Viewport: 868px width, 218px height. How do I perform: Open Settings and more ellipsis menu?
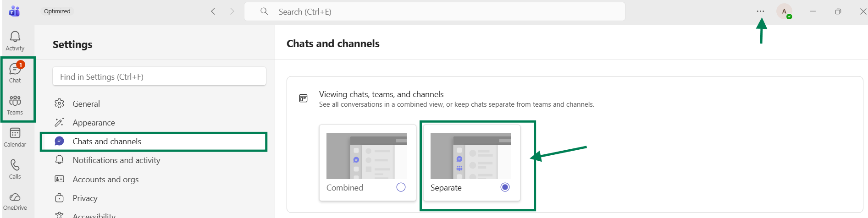pyautogui.click(x=760, y=11)
